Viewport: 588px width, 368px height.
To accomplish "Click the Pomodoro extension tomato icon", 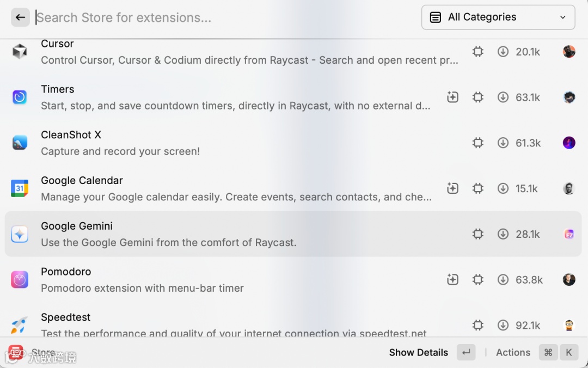I will [20, 280].
